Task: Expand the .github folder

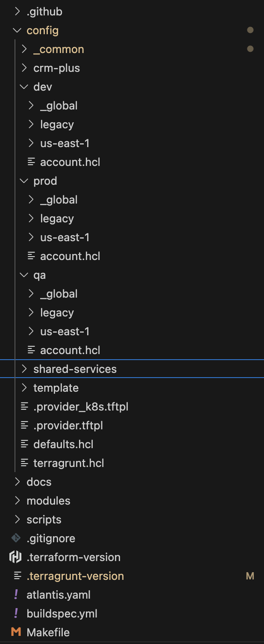Action: (x=17, y=12)
